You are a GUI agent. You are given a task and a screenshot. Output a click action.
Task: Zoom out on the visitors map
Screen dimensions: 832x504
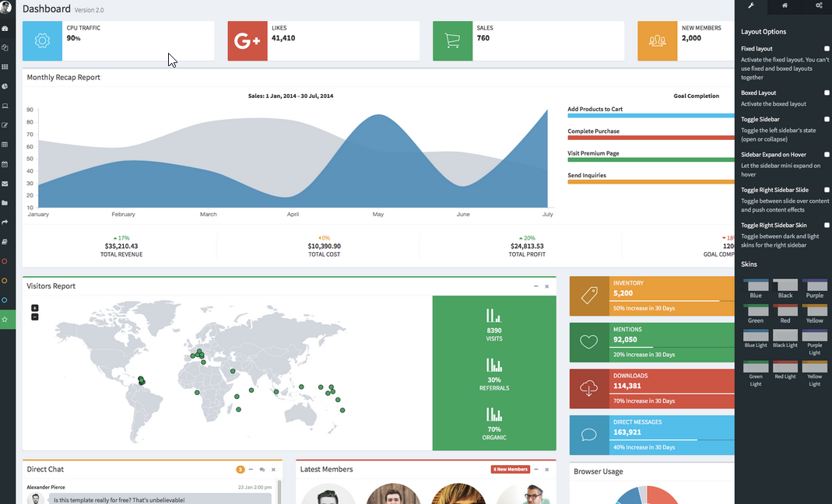[x=34, y=317]
